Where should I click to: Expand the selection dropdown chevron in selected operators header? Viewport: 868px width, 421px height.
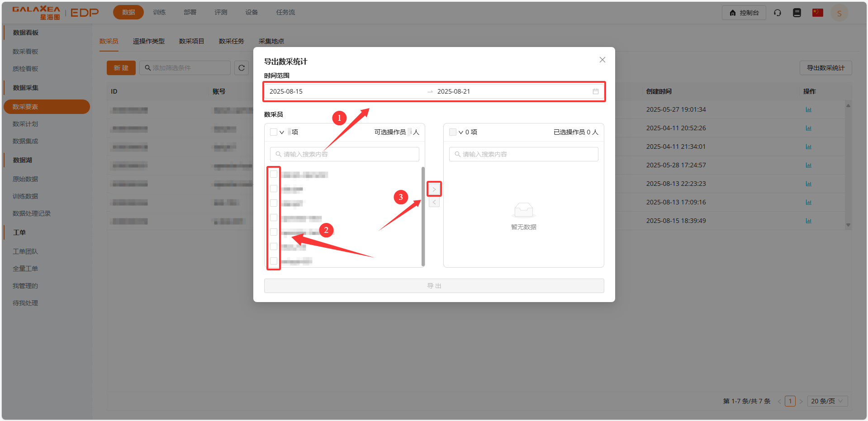click(461, 132)
